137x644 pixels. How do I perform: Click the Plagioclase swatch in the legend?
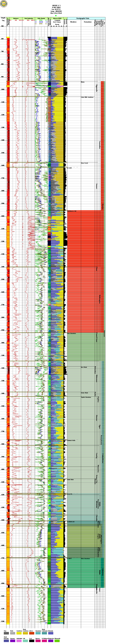pyautogui.click(x=51, y=641)
